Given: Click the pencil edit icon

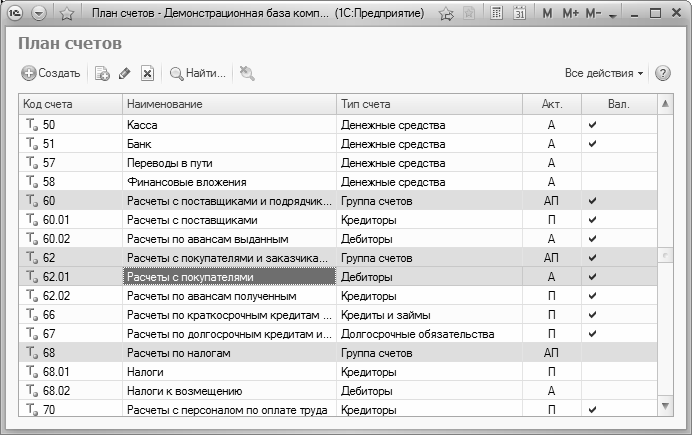Looking at the screenshot, I should tap(125, 73).
